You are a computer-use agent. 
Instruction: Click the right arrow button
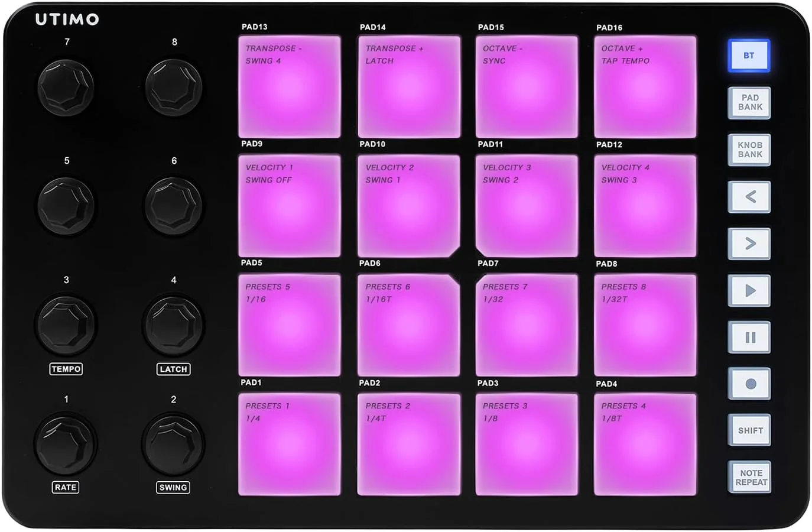749,244
